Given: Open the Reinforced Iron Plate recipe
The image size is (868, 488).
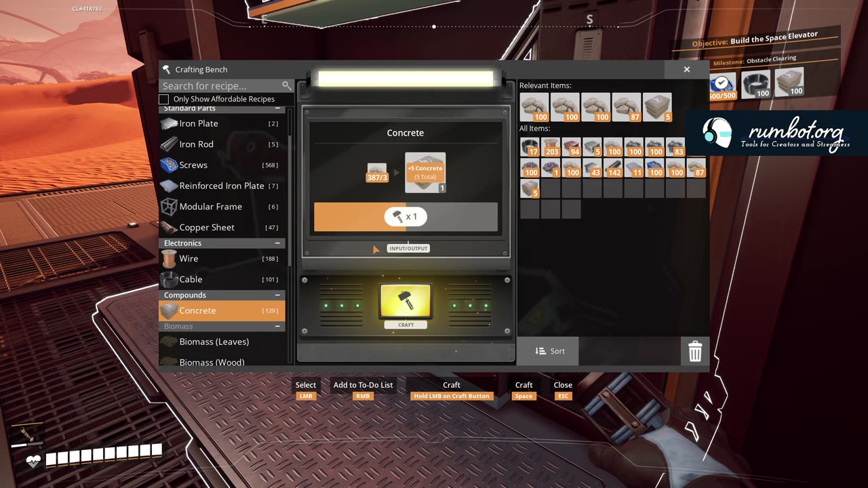Looking at the screenshot, I should (x=222, y=186).
